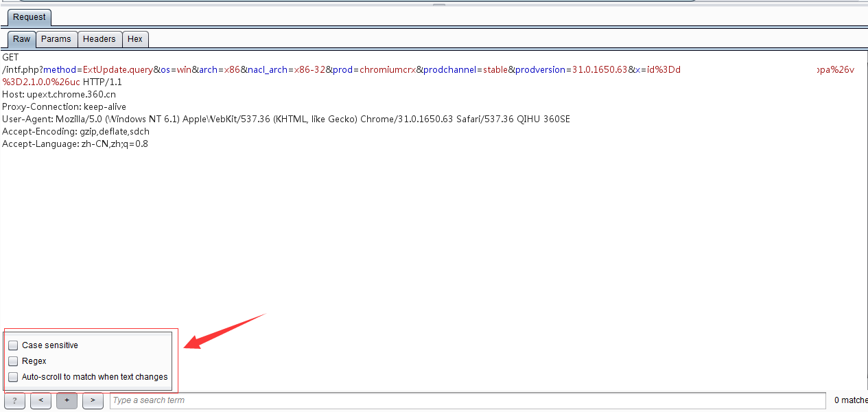
Task: Click the Host: upext.chrome.360.cn header line
Action: 58,94
